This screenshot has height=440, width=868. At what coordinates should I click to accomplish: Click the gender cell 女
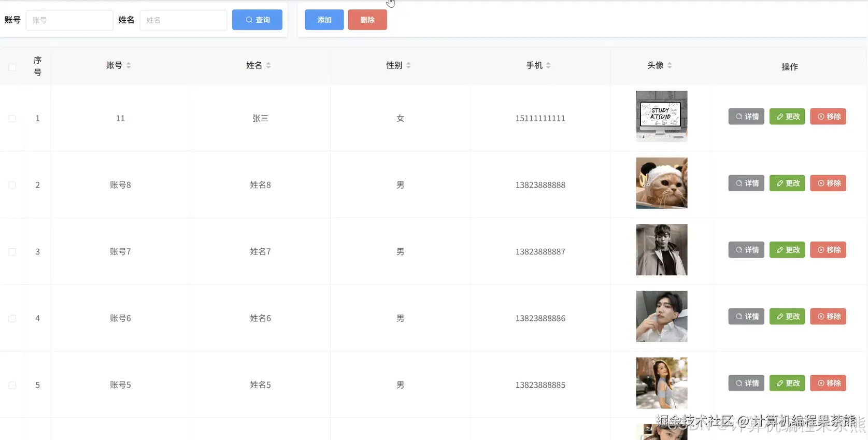tap(401, 119)
